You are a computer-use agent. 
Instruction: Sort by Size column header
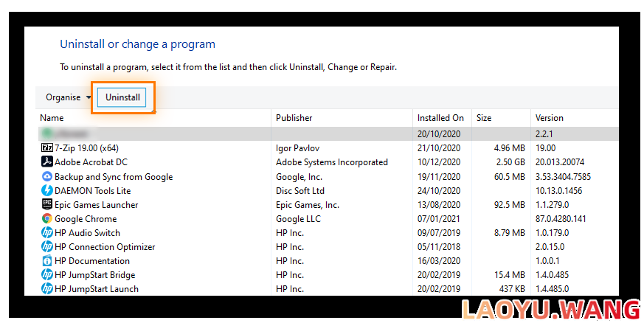pyautogui.click(x=484, y=118)
